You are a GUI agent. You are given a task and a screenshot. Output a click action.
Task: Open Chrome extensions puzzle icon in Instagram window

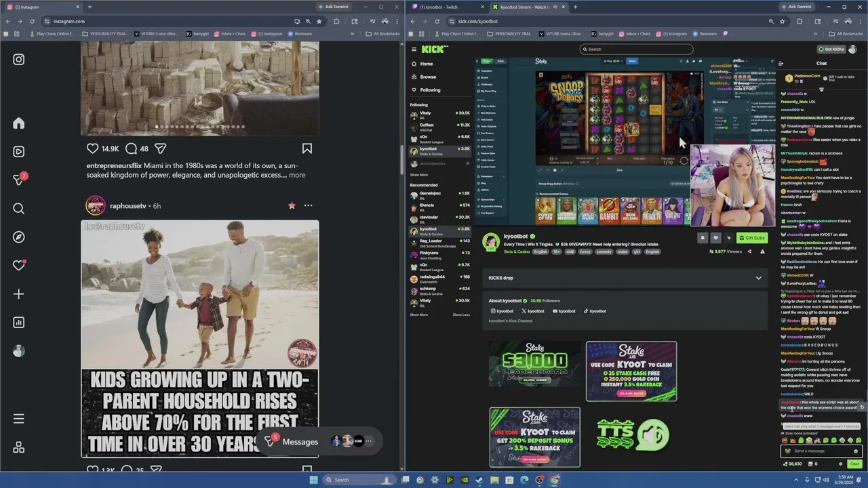pyautogui.click(x=336, y=21)
